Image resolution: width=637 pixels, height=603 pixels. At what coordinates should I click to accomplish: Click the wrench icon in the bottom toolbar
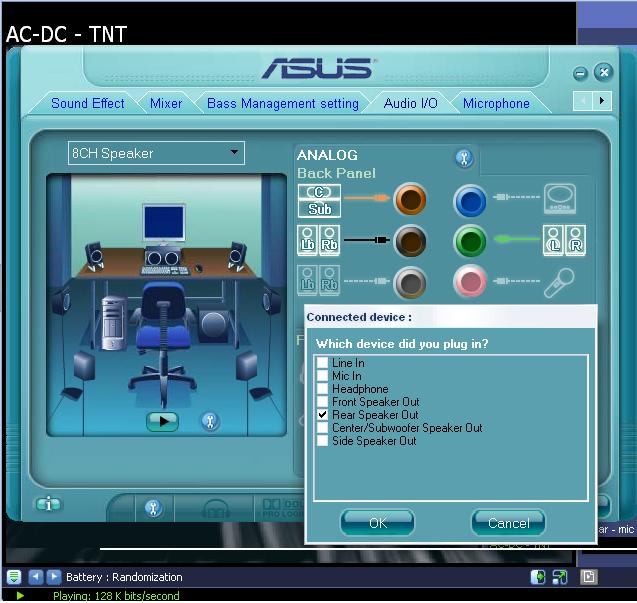(154, 509)
